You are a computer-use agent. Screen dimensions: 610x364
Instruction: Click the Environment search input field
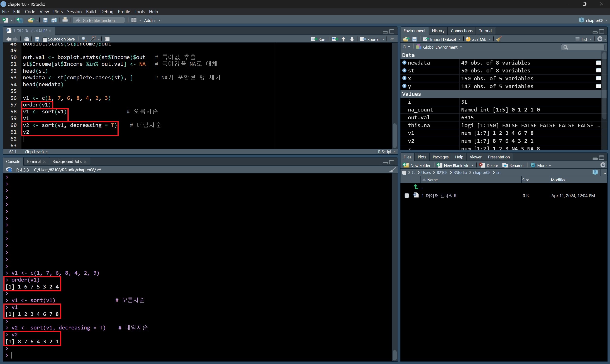(x=584, y=47)
